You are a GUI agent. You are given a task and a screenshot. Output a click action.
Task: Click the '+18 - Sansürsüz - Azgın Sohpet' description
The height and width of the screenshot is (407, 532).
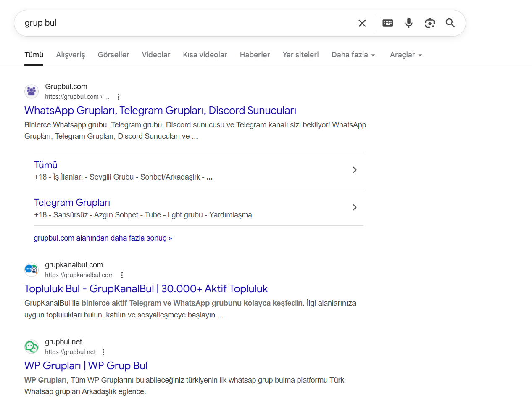(143, 215)
